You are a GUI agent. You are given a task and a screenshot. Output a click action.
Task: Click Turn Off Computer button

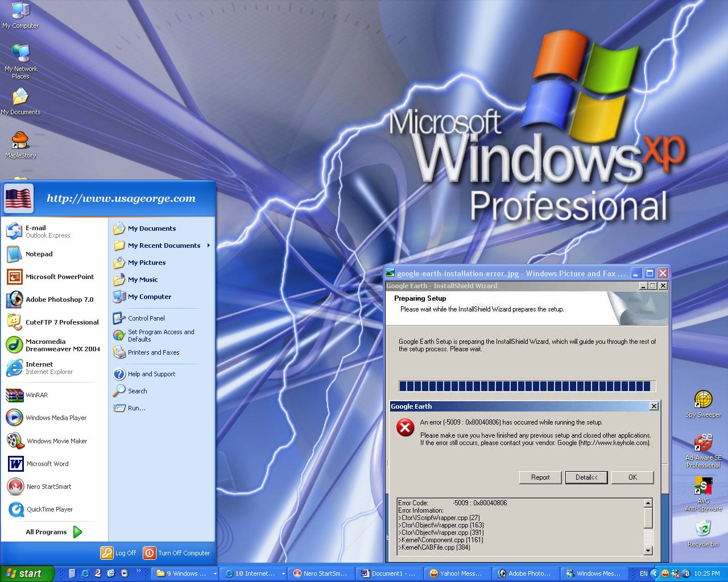(x=177, y=553)
